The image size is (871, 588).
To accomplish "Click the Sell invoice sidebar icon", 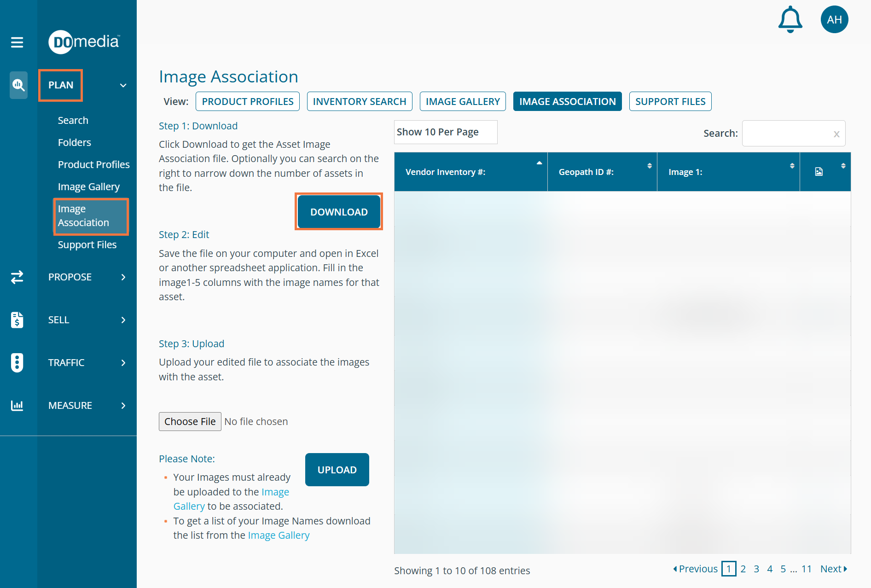I will click(17, 320).
